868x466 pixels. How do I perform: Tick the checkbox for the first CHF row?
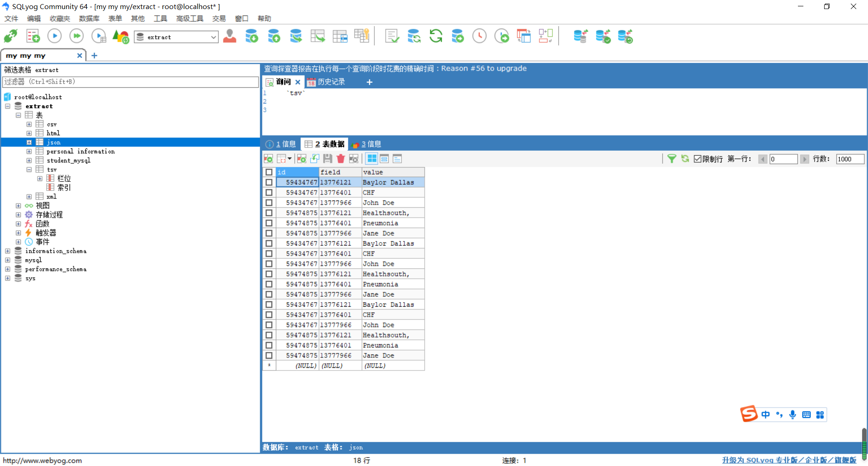click(269, 193)
